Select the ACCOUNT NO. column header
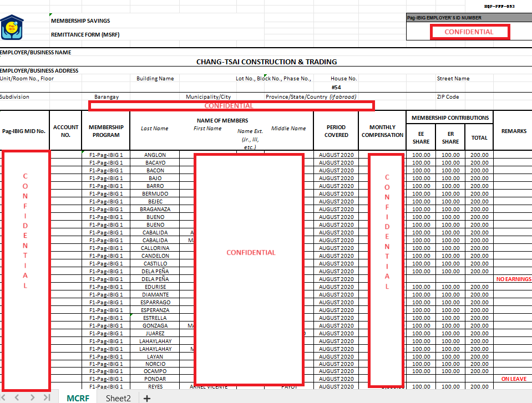This screenshot has height=403, width=532. click(x=65, y=131)
